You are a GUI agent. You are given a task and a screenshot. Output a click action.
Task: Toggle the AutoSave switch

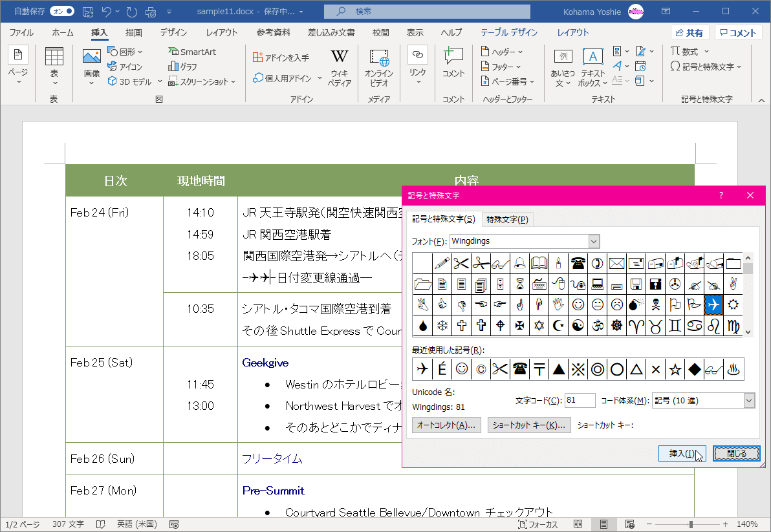[61, 11]
